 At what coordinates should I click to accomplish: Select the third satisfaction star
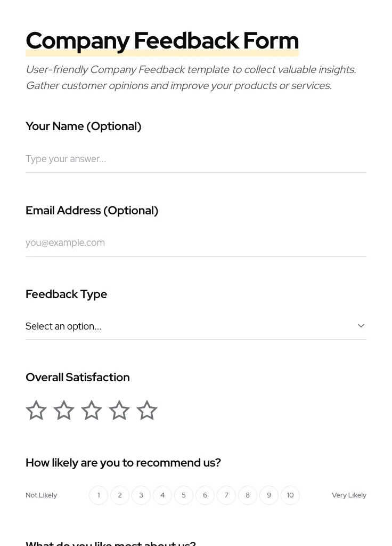tap(92, 411)
